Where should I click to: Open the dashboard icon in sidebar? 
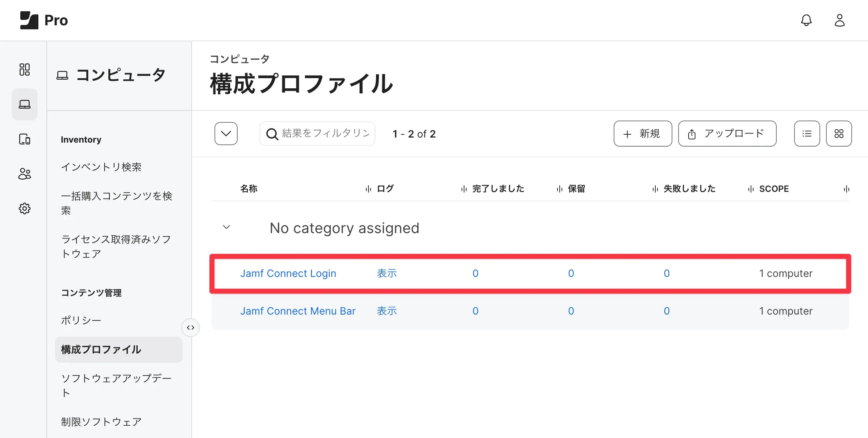(24, 69)
